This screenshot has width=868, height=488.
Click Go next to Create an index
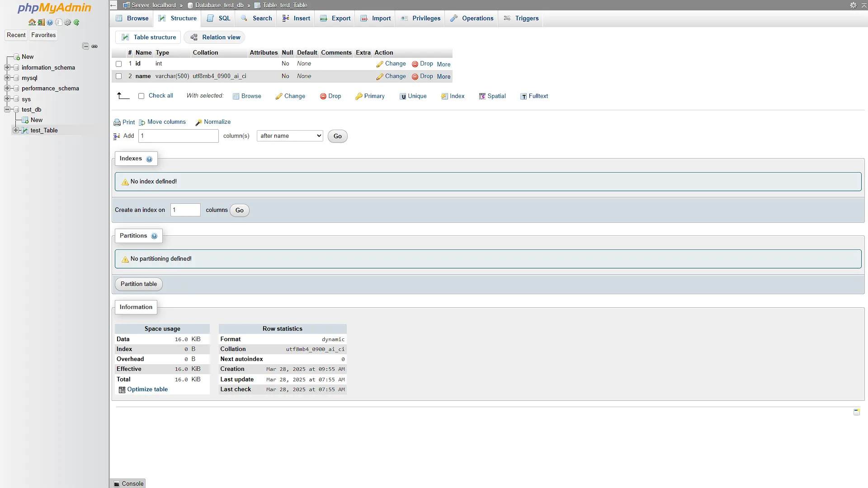tap(240, 210)
